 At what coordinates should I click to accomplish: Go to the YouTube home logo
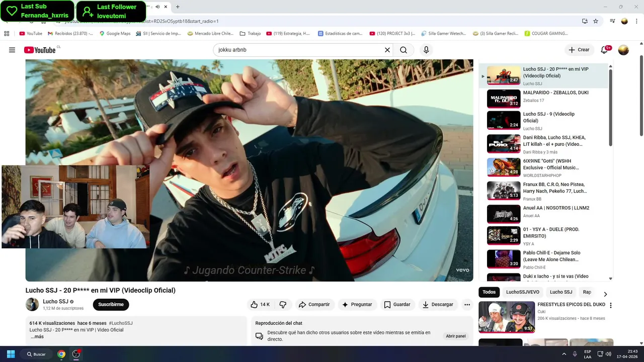point(40,50)
